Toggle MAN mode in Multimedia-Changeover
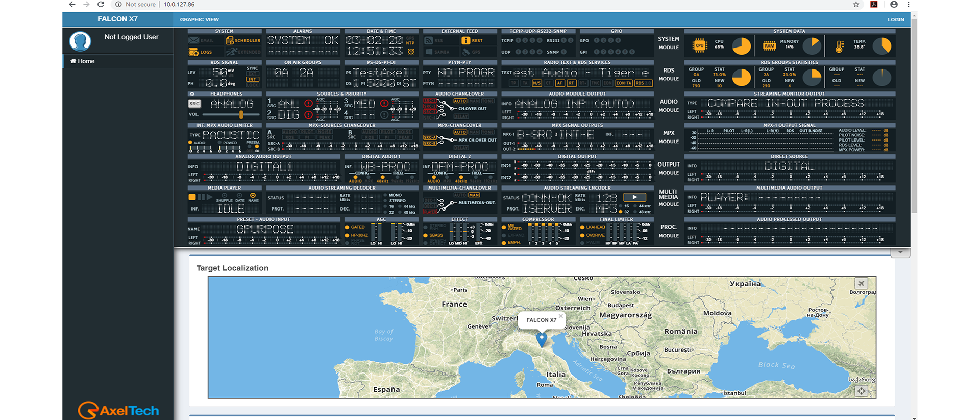Image resolution: width=980 pixels, height=420 pixels. (x=474, y=195)
